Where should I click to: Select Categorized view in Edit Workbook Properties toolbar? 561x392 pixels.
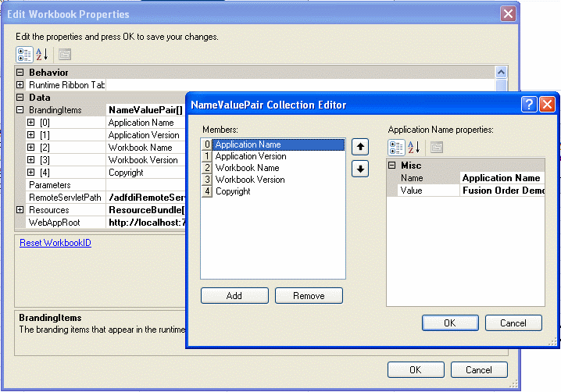pos(24,55)
